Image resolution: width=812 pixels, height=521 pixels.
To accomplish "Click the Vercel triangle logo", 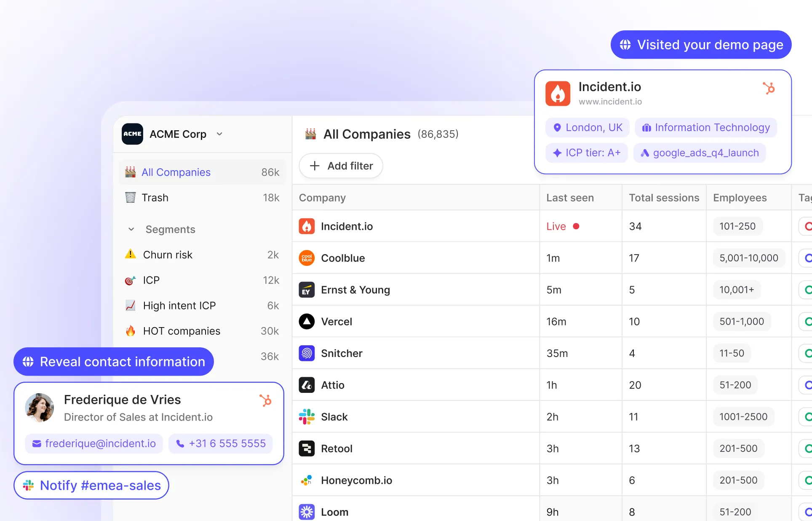I will [307, 322].
